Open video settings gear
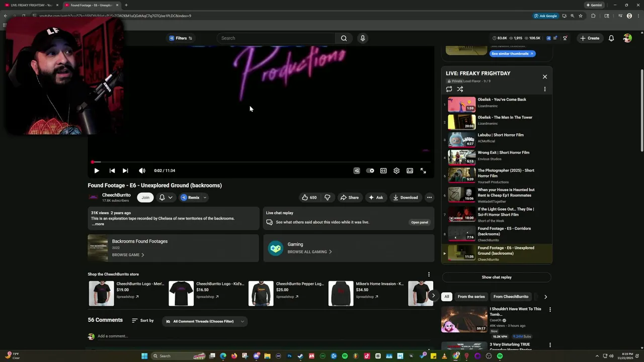Image resolution: width=644 pixels, height=362 pixels. tap(396, 171)
